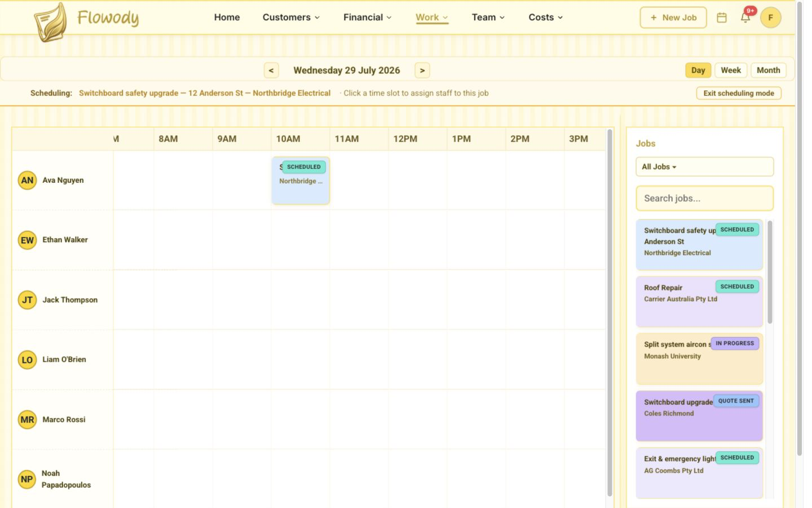Click Ethan Walker name
812x508 pixels.
pyautogui.click(x=65, y=240)
